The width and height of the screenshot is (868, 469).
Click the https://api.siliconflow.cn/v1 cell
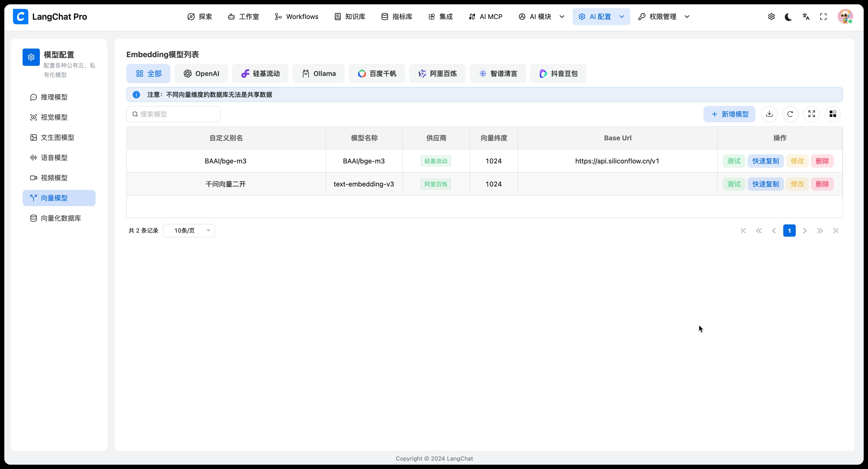[x=617, y=161]
